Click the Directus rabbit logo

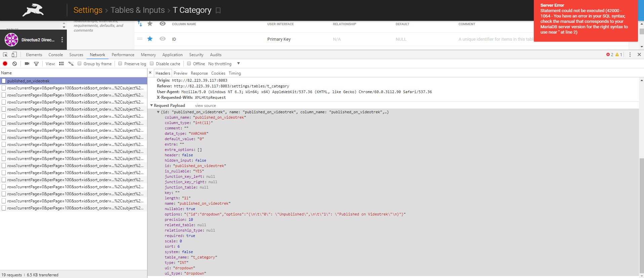point(33,10)
